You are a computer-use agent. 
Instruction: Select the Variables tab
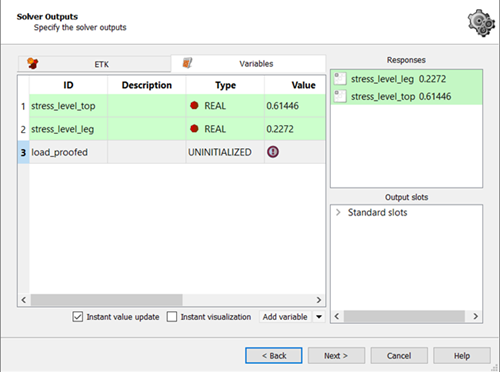248,63
